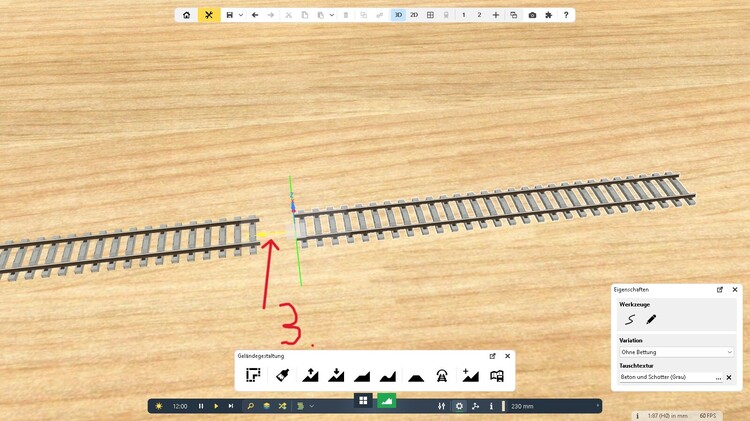
Task: Click the 1:87 (H0) in mm scale status
Action: tap(668, 416)
